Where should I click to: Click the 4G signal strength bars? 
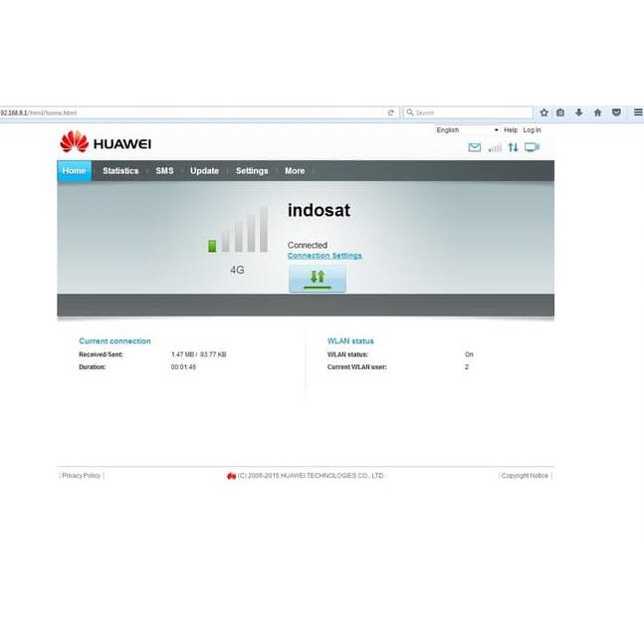(x=238, y=231)
